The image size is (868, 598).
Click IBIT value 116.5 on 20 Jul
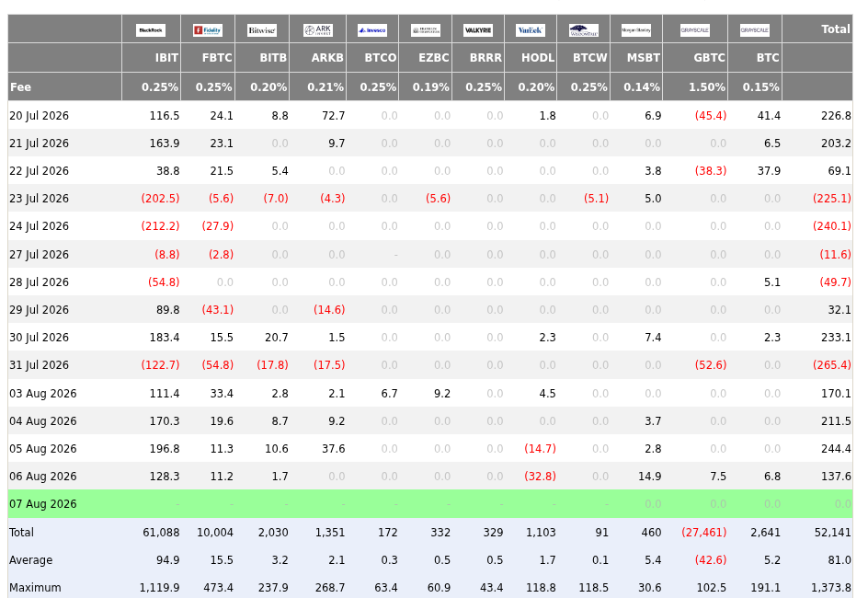[x=165, y=116]
